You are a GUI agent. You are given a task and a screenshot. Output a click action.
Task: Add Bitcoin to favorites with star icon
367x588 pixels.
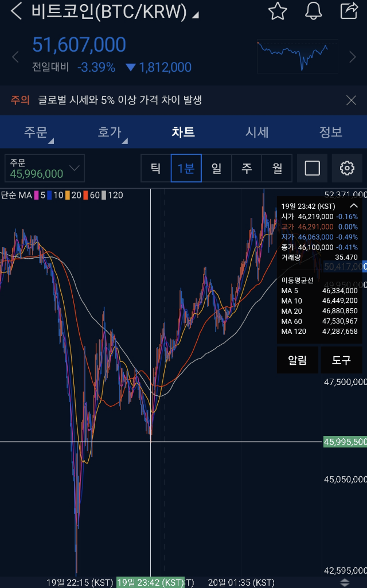click(x=278, y=11)
